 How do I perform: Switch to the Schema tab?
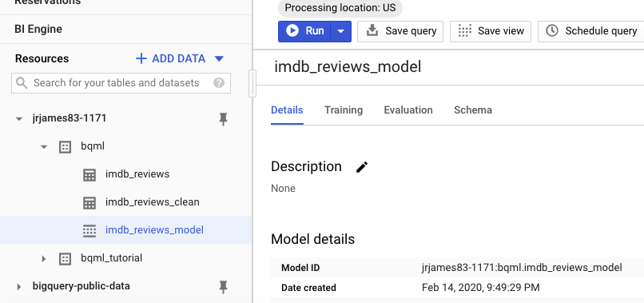[473, 110]
